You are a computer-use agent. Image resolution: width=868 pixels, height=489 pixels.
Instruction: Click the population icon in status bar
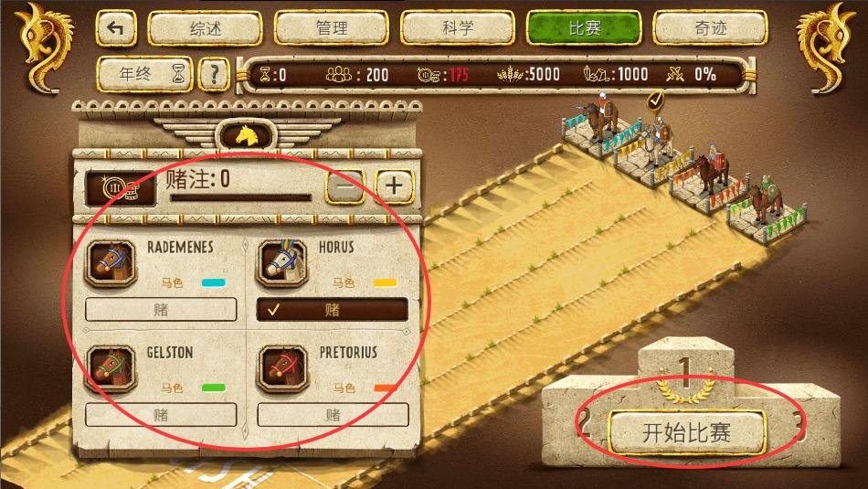[x=339, y=74]
